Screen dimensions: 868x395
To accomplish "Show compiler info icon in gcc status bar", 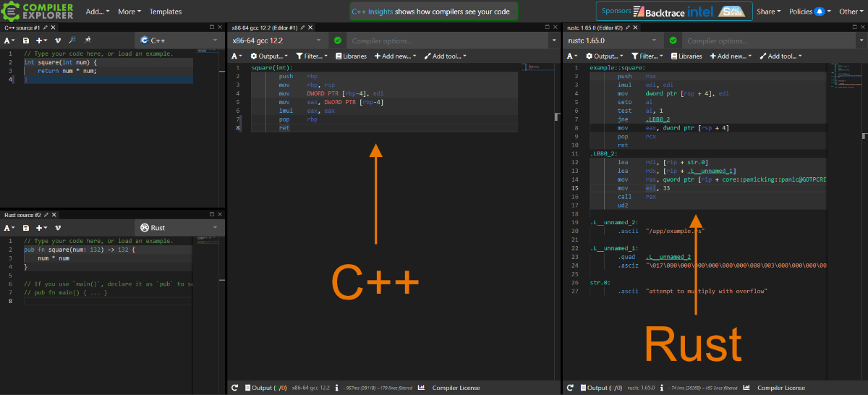I will (x=337, y=388).
